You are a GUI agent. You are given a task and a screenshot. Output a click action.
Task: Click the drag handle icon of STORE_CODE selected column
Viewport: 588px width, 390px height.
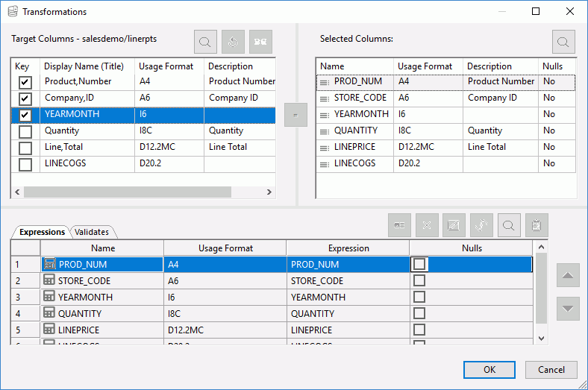click(x=325, y=99)
